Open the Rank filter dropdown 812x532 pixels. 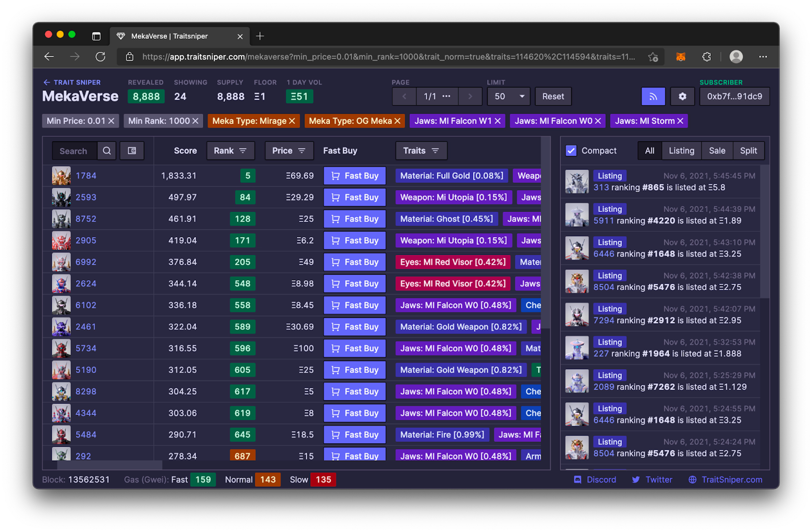[x=230, y=151]
